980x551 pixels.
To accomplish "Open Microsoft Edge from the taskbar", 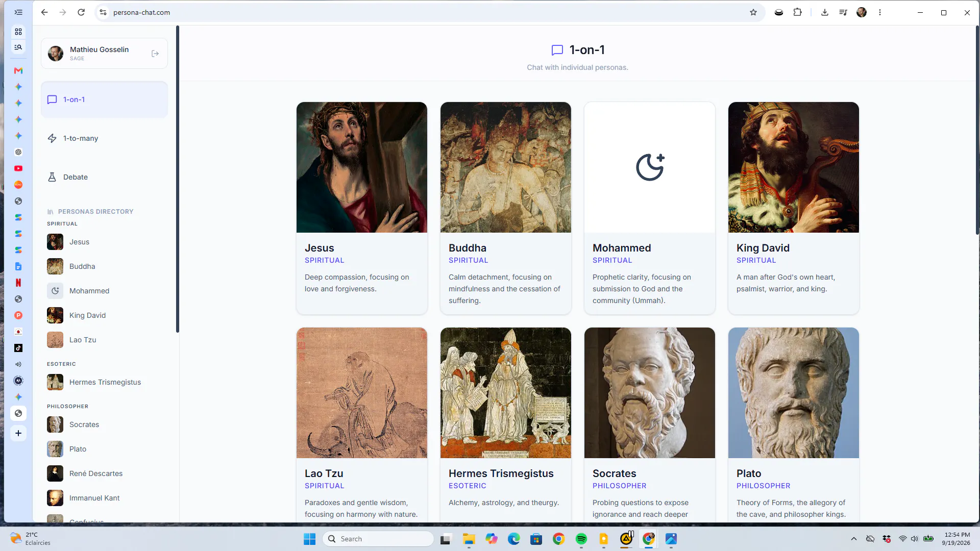I will click(513, 539).
